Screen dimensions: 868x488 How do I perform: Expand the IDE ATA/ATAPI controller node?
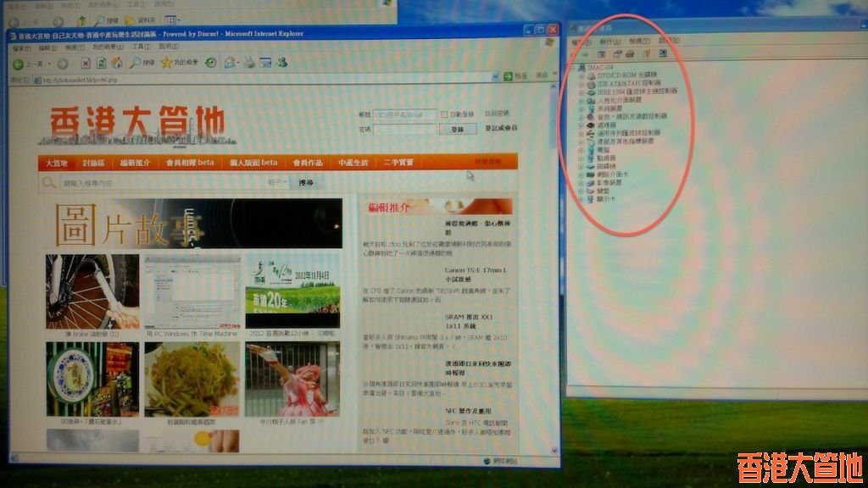(x=581, y=84)
